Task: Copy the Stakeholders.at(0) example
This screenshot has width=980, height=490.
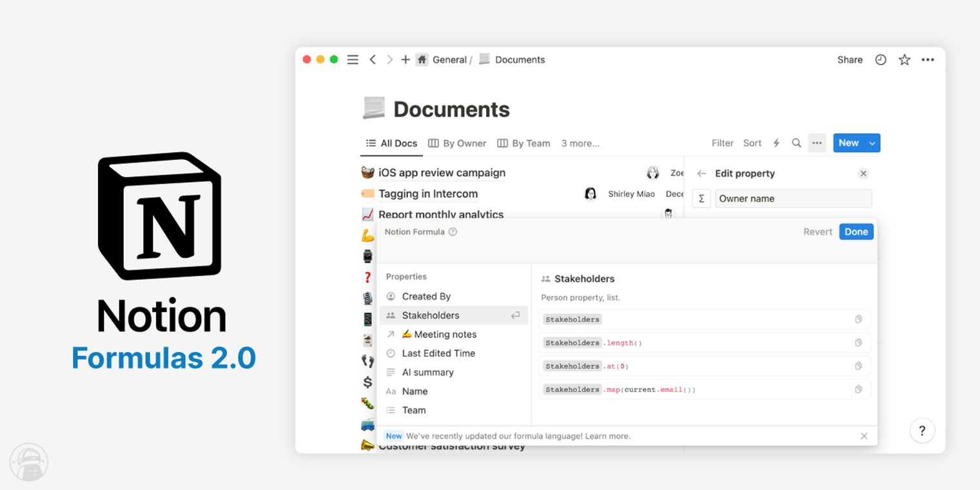Action: coord(858,366)
